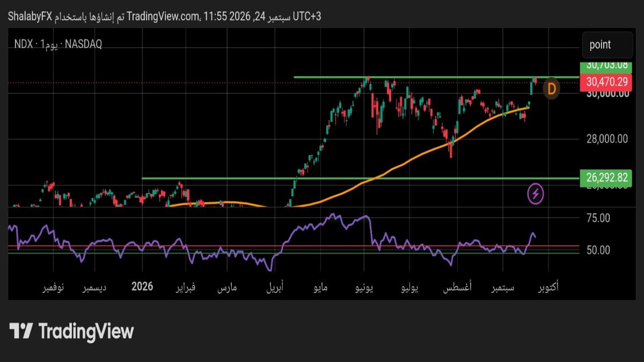Click the upper green resistance line
This screenshot has width=644, height=362.
click(436, 77)
